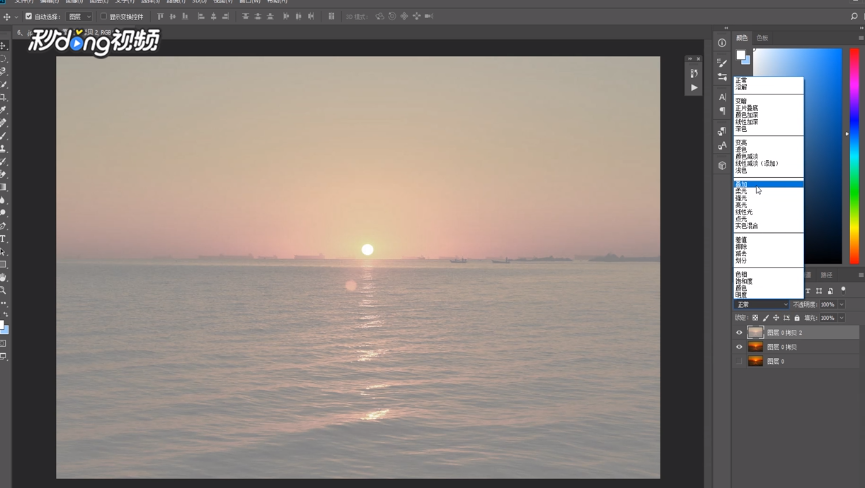Image resolution: width=865 pixels, height=488 pixels.
Task: Hide layer 图层 0 拷贝
Action: pyautogui.click(x=739, y=347)
